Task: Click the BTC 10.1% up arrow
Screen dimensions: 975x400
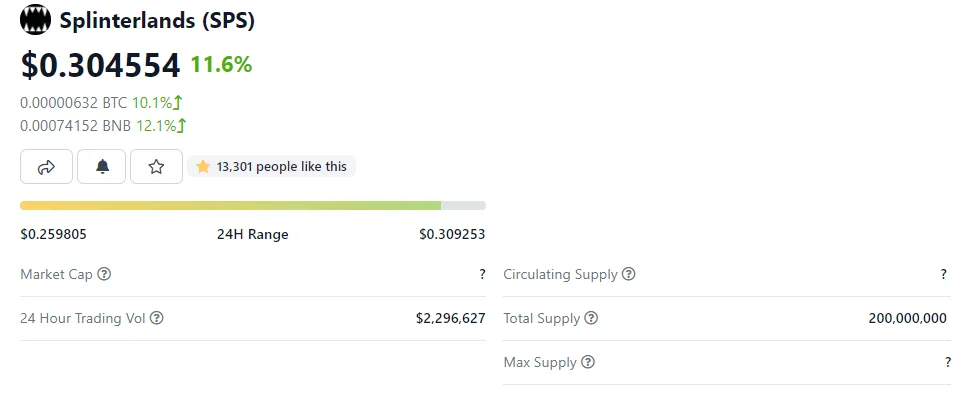Action: click(178, 102)
